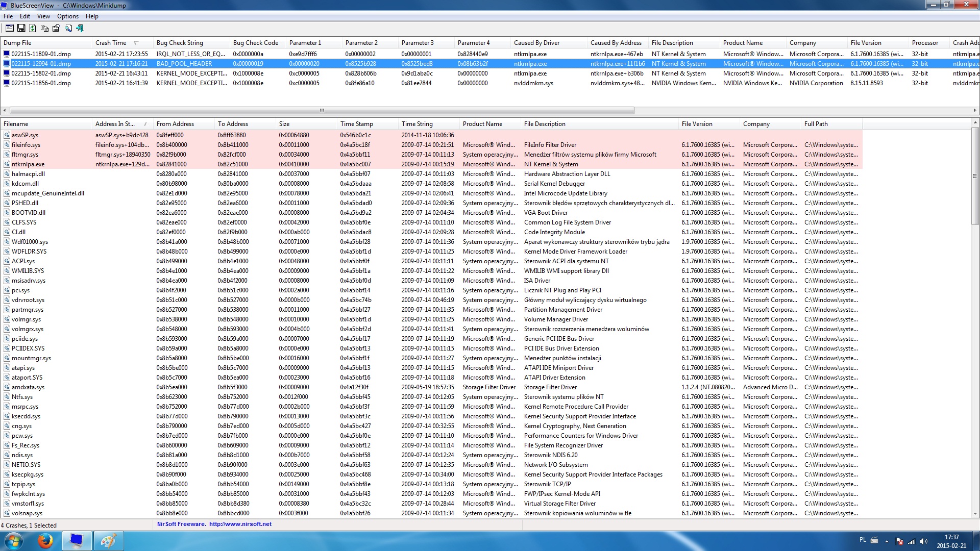This screenshot has height=551, width=980.
Task: Open the nirsoft.net link in the status bar
Action: click(240, 524)
